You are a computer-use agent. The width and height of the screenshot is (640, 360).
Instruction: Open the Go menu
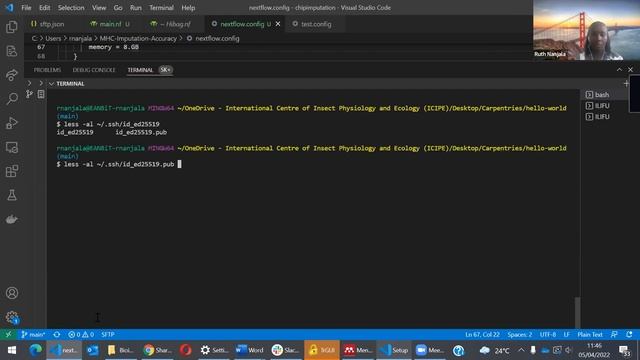[x=118, y=8]
